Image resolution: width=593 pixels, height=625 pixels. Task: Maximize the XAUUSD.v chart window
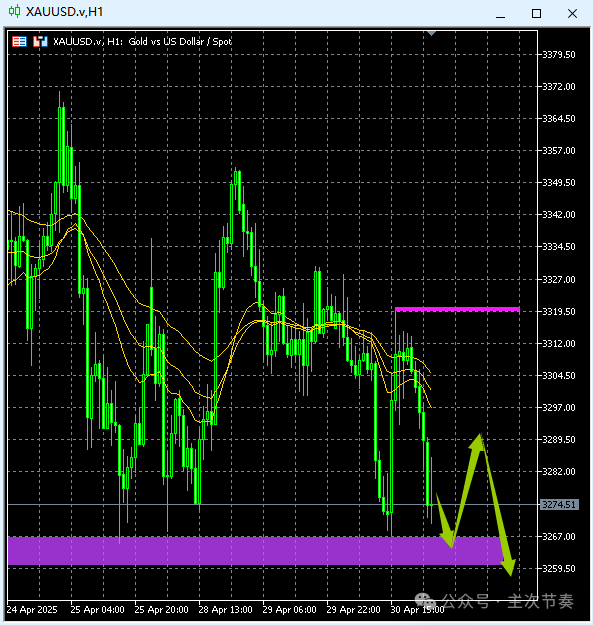coord(536,14)
